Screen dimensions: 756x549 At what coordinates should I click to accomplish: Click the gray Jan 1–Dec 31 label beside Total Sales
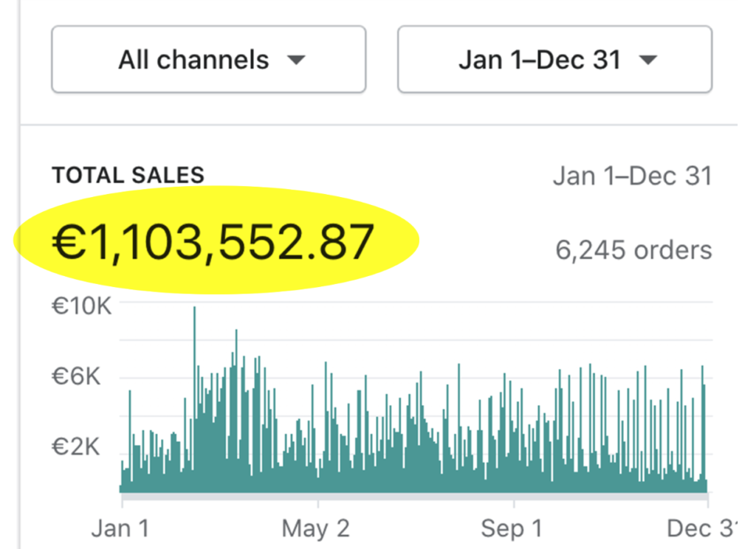pos(632,176)
